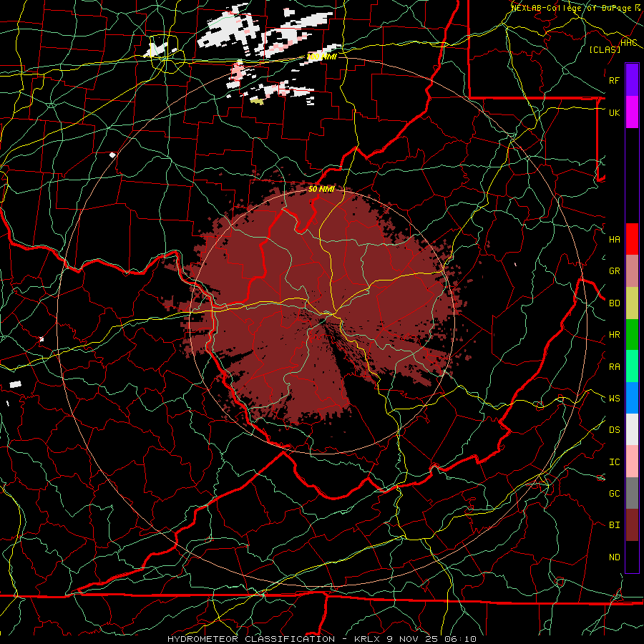Select the BD yellow-olive legend swatch

click(x=632, y=303)
